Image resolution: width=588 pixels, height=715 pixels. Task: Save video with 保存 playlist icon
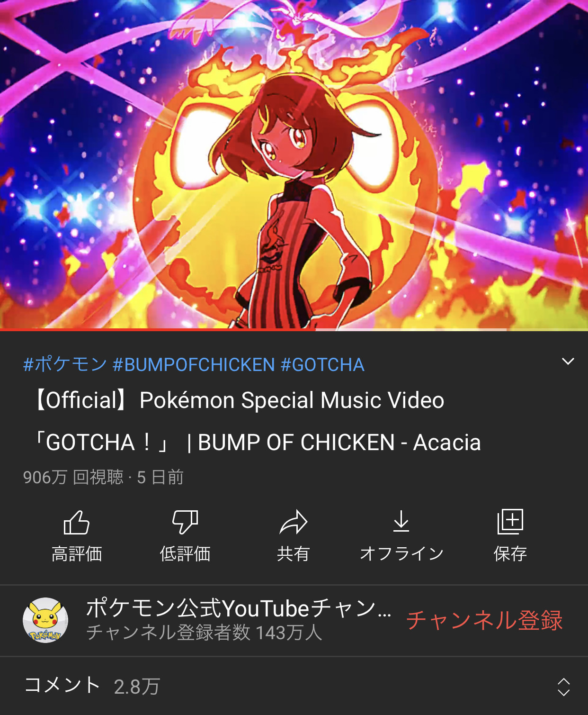pos(510,522)
